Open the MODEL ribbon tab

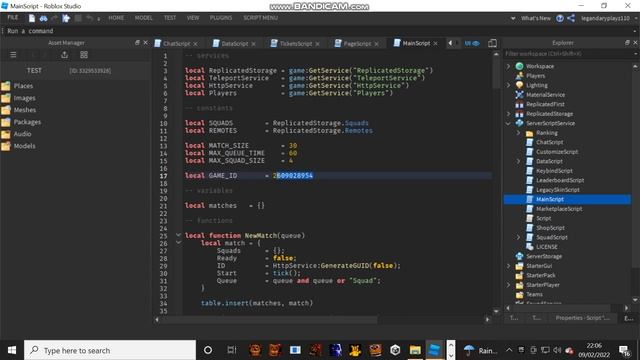[144, 18]
